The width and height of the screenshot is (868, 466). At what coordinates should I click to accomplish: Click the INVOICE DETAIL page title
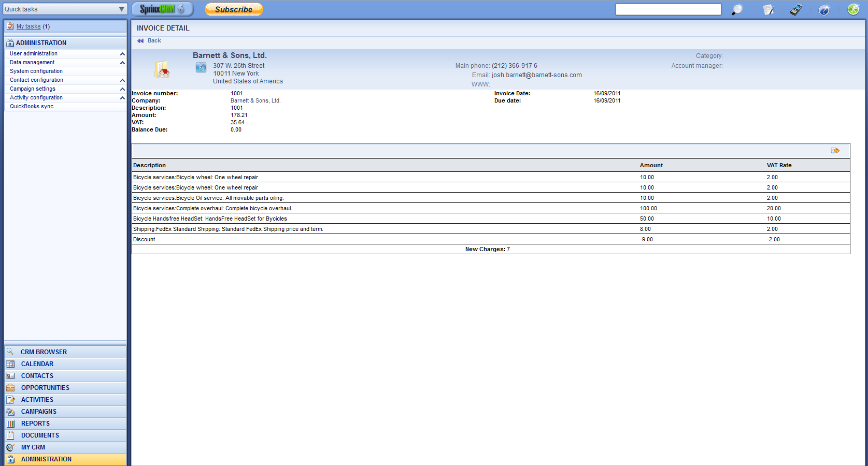click(x=163, y=28)
